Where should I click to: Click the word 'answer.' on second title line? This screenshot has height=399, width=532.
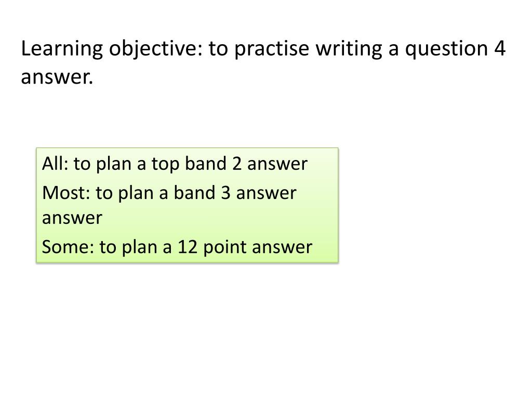click(57, 77)
